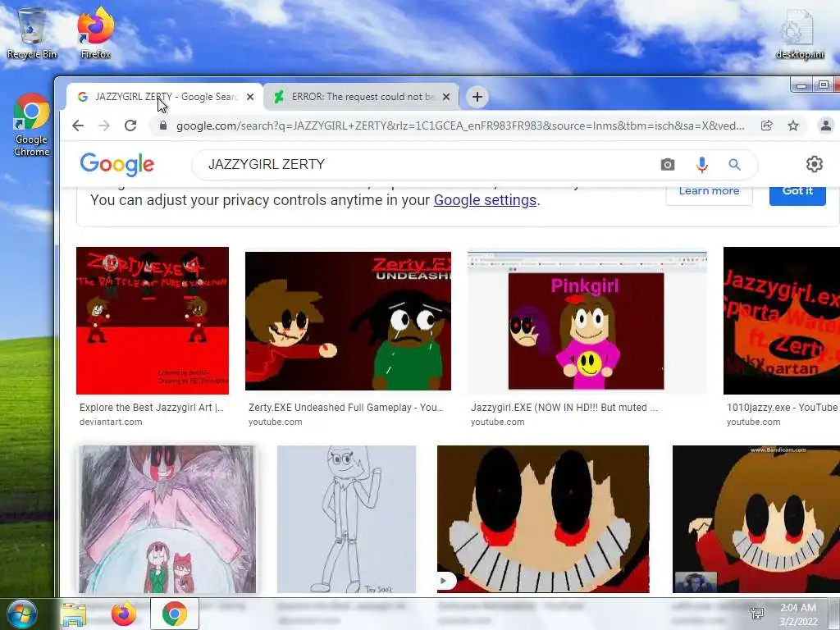The width and height of the screenshot is (840, 630).
Task: Click youtube.com under Jazzygirl.EXE result
Action: click(x=498, y=422)
